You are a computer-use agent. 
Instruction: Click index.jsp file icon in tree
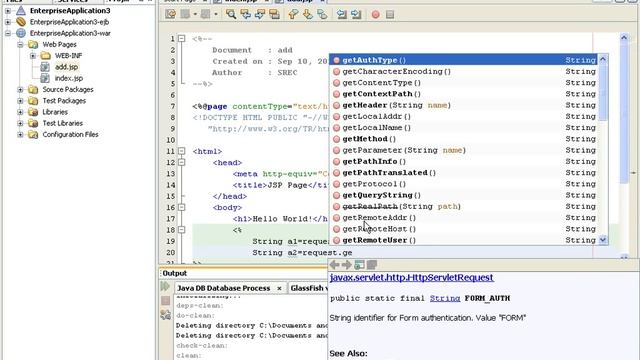coord(45,78)
